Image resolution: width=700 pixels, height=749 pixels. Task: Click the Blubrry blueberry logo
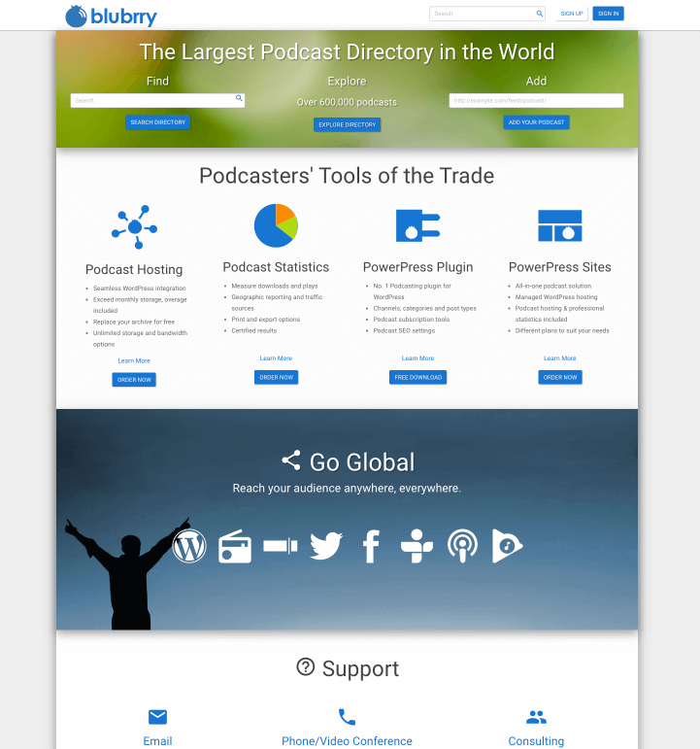click(111, 17)
